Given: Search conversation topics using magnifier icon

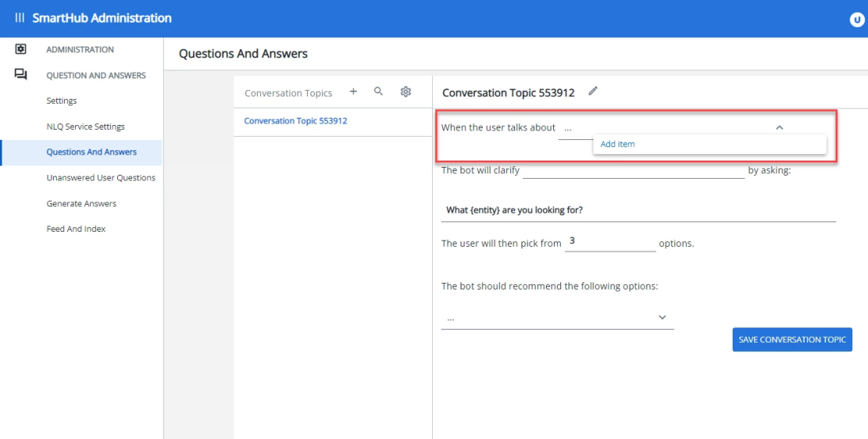Looking at the screenshot, I should (x=379, y=92).
